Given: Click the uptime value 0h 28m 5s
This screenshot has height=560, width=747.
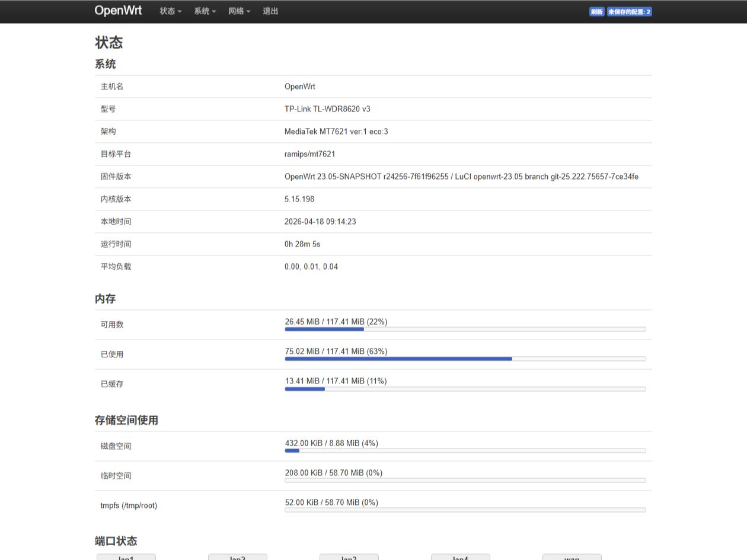Looking at the screenshot, I should pyautogui.click(x=302, y=244).
